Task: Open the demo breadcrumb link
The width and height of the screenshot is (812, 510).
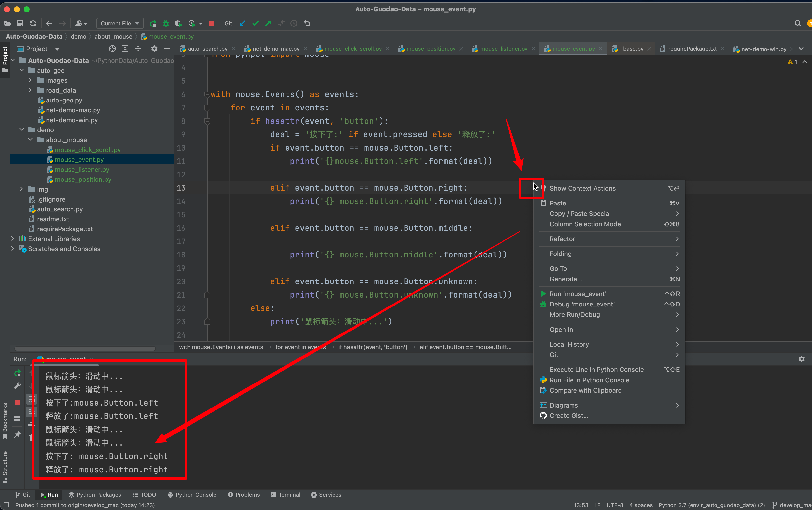Action: pyautogui.click(x=78, y=36)
